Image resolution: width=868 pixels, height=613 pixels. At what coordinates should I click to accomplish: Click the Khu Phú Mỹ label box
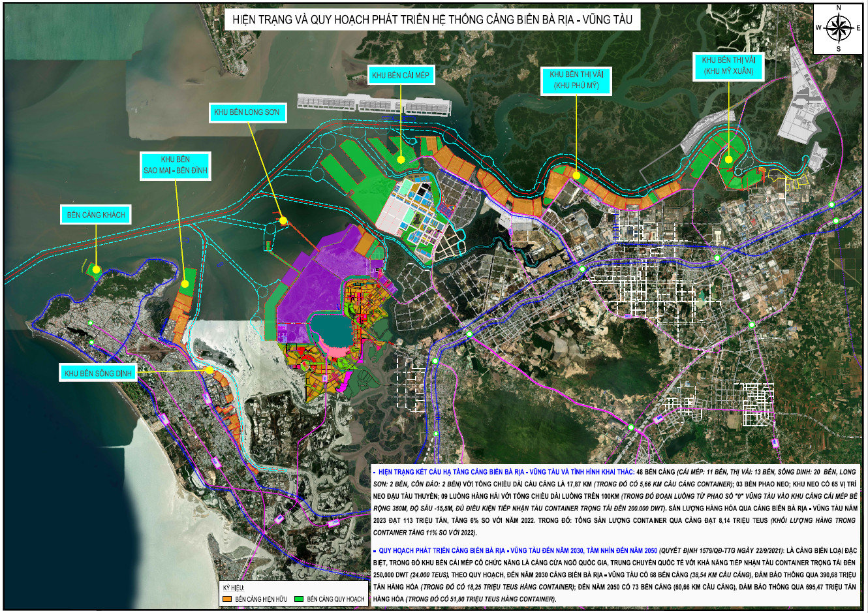[576, 80]
